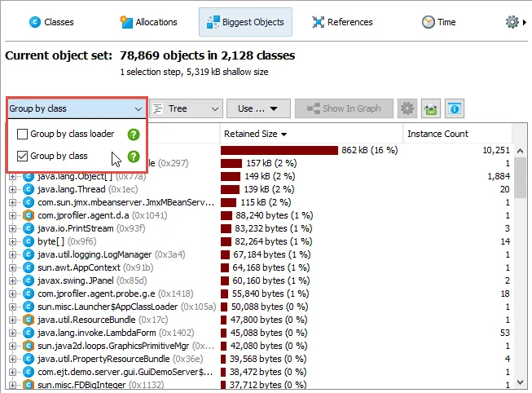Click the 862 kB retained size bar
The image size is (532, 393).
tap(279, 151)
